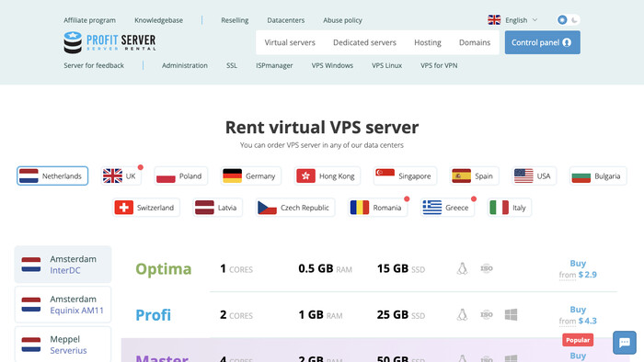This screenshot has width=644, height=362.
Task: Open the Virtual servers menu
Action: tap(290, 42)
